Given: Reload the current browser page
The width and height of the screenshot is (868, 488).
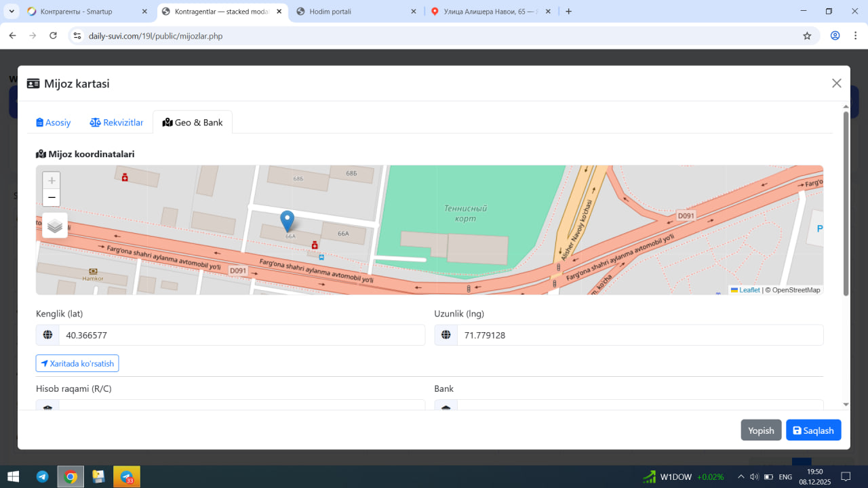Looking at the screenshot, I should pyautogui.click(x=53, y=36).
